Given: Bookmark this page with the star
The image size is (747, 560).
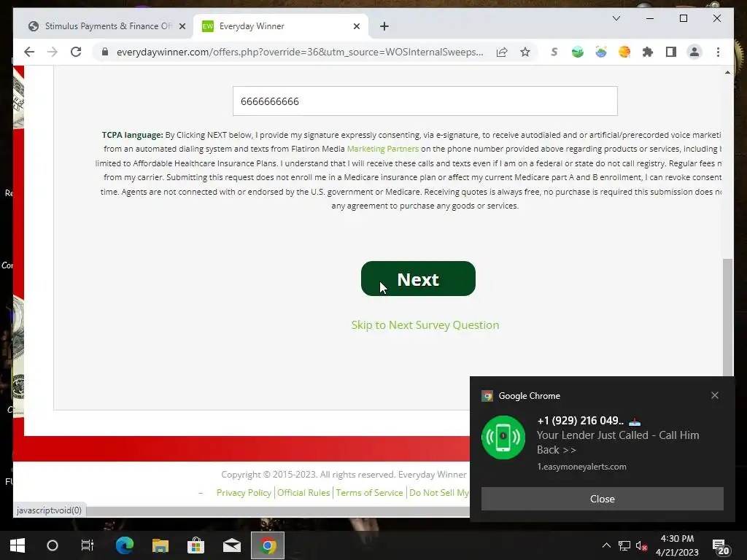Looking at the screenshot, I should pos(525,52).
